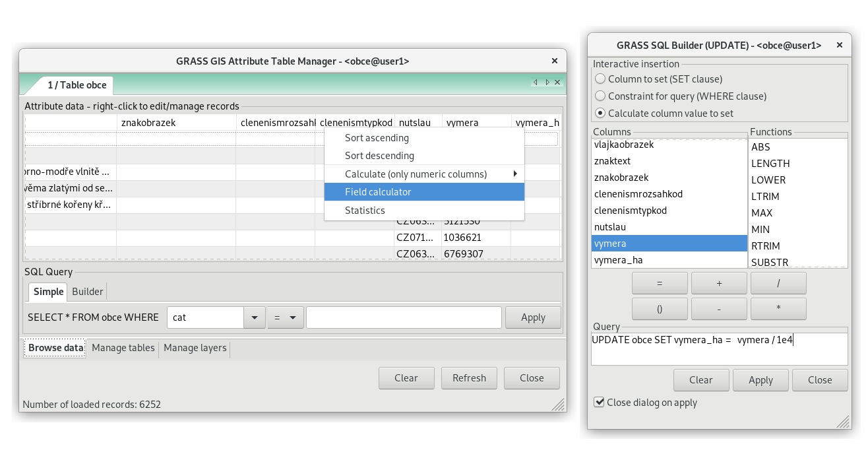This screenshot has height=462, width=868.
Task: Open the 'Manage layers' tab
Action: point(195,348)
